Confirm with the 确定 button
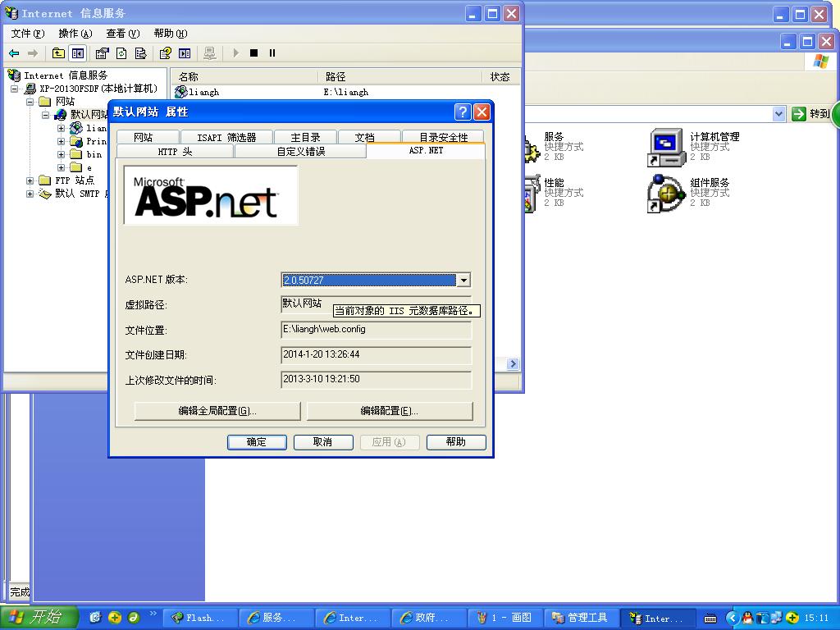 click(257, 442)
